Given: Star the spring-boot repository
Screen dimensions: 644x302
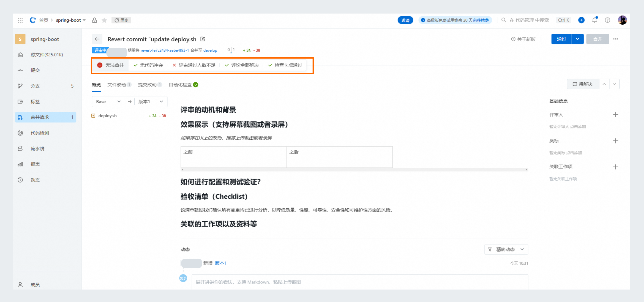Looking at the screenshot, I should tap(104, 20).
